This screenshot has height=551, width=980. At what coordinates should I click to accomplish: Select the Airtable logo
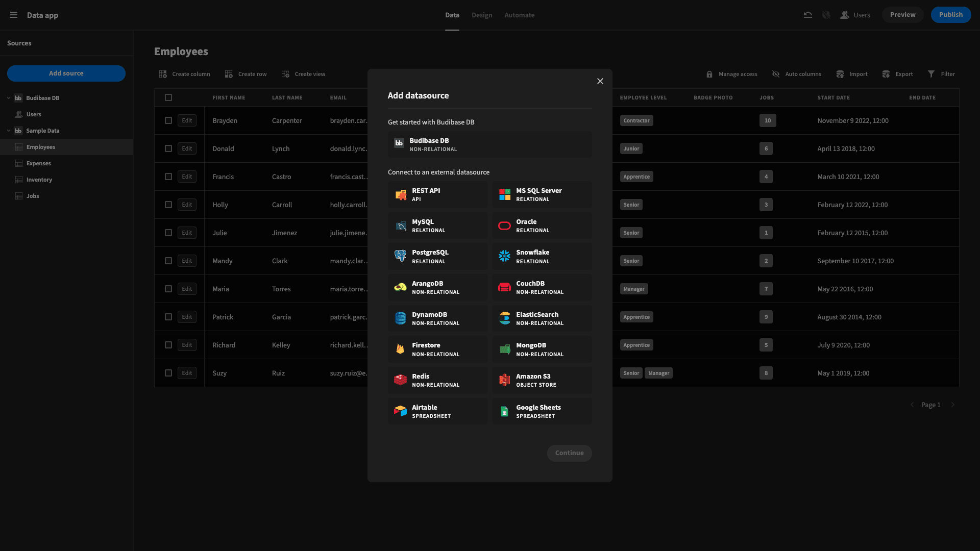[x=401, y=411]
